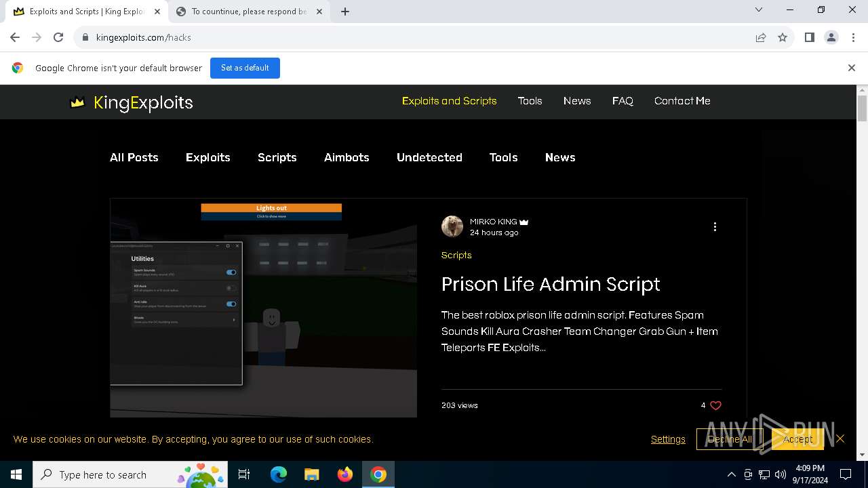Expand the tab search dropdown arrow
The width and height of the screenshot is (868, 488).
pos(759,9)
